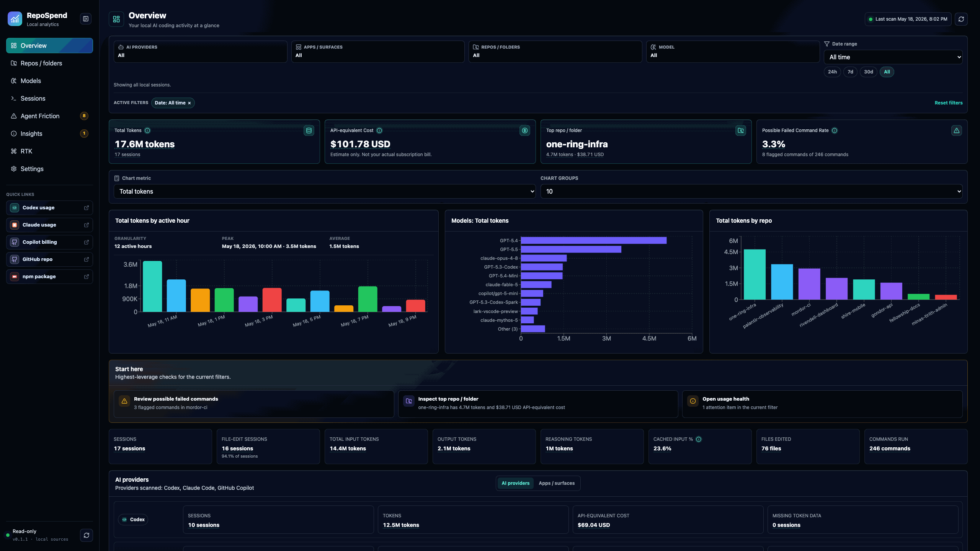Screen dimensions: 980x551
Task: Click the Total Tokens info icon
Action: pyautogui.click(x=147, y=130)
